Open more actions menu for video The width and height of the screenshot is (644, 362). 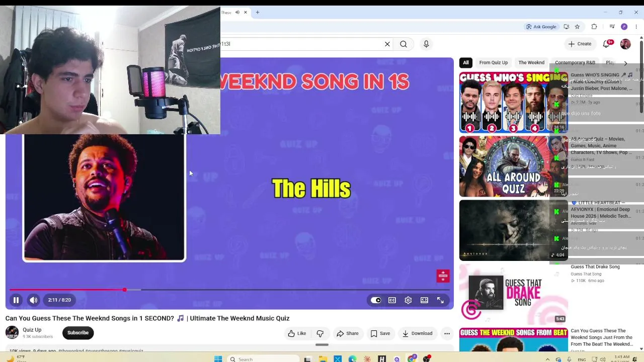(x=447, y=333)
